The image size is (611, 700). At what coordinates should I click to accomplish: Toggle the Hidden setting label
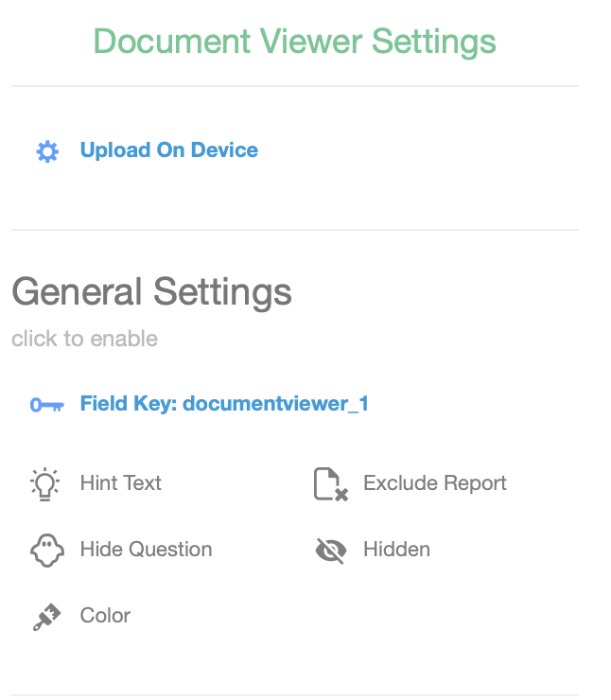point(396,550)
